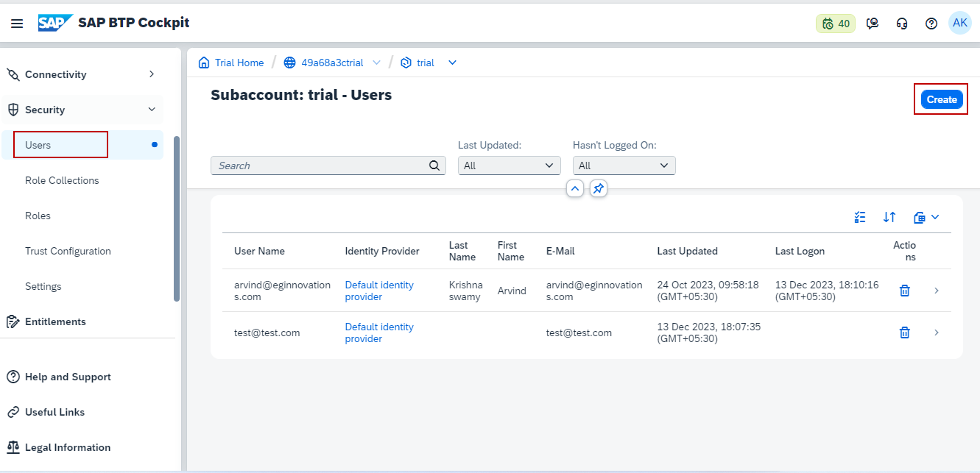Screen dimensions: 980x473
Task: Select Users in the sidebar
Action: point(82,145)
